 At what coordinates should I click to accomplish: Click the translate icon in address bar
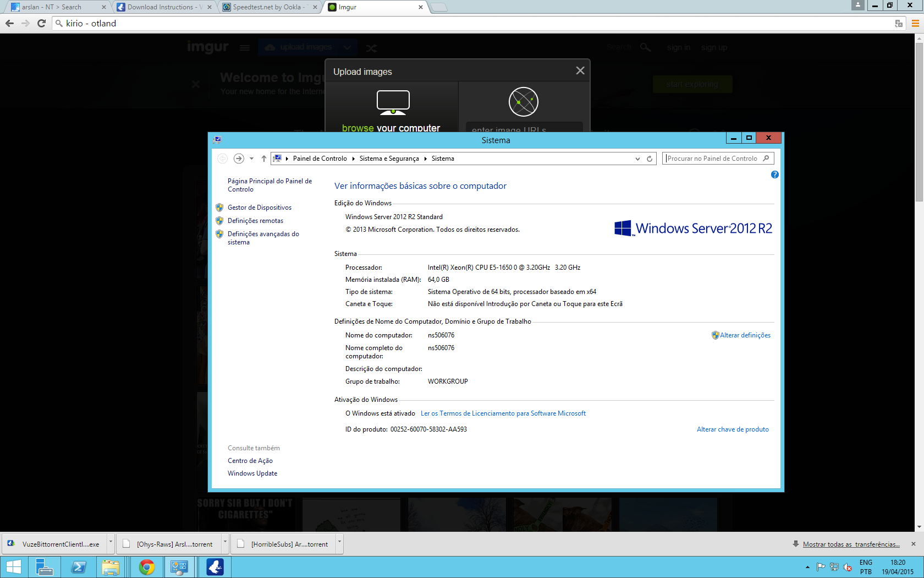click(899, 23)
